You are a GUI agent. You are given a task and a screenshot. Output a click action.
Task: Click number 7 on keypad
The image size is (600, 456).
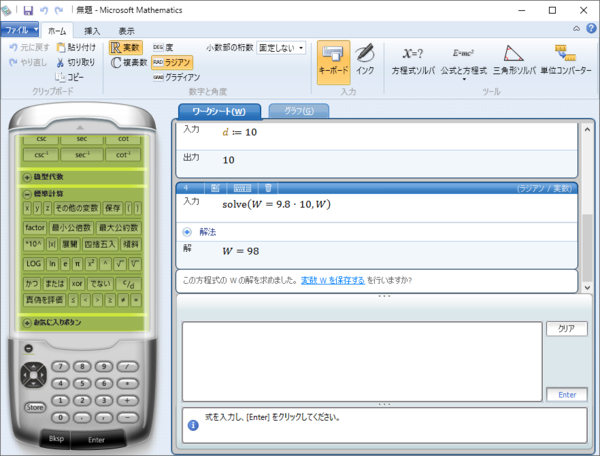(x=60, y=366)
